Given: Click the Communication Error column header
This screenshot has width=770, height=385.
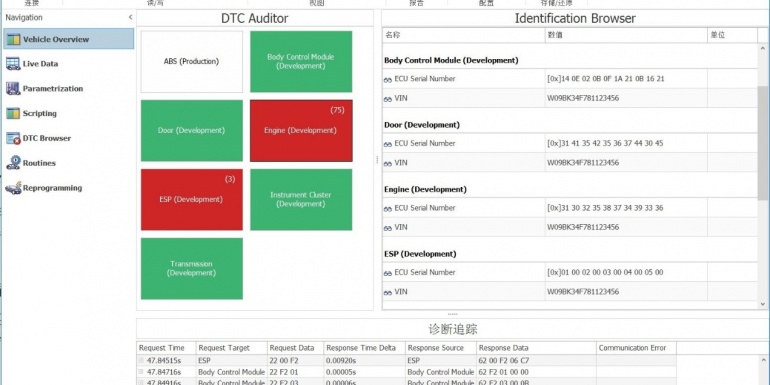Looking at the screenshot, I should pos(636,348).
